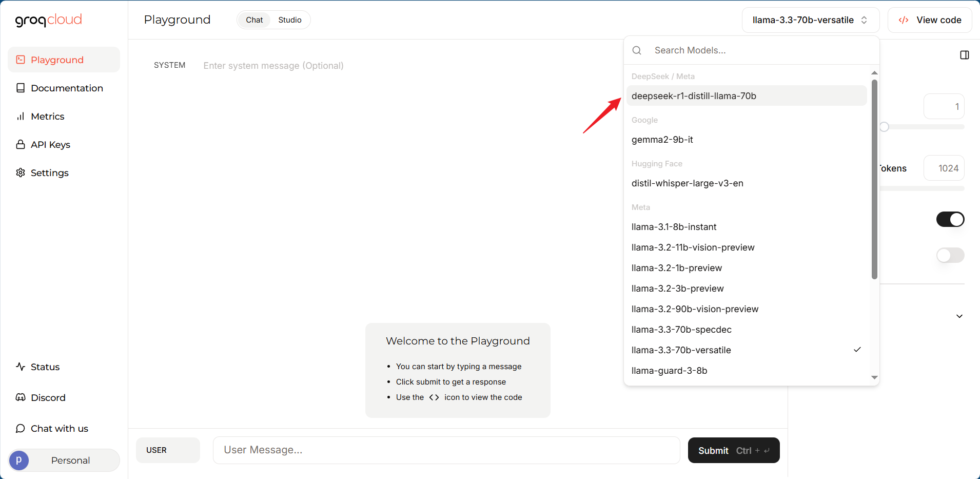Click the API Keys lock icon

click(21, 144)
